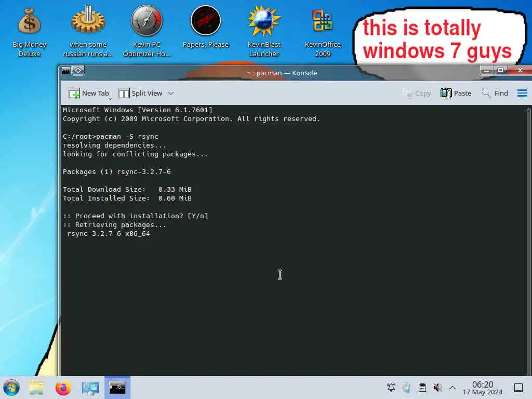Open the Start menu orb
532x399 pixels.
point(11,388)
